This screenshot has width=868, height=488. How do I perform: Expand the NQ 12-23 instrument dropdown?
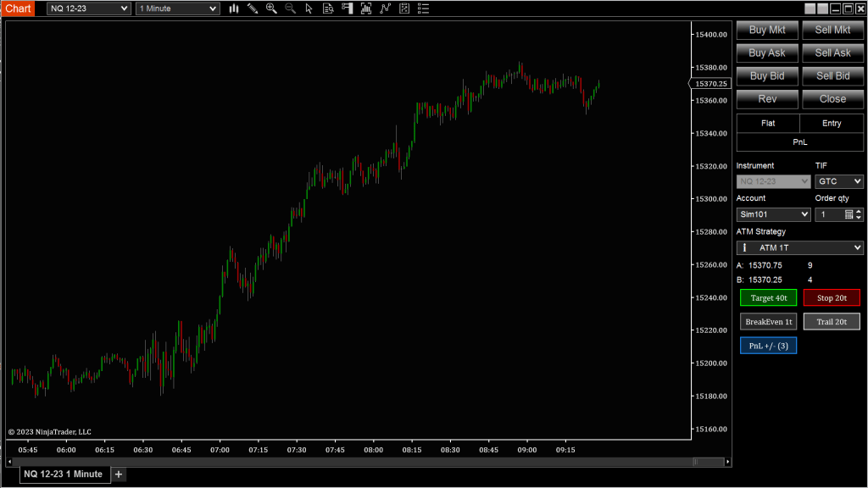click(x=88, y=8)
